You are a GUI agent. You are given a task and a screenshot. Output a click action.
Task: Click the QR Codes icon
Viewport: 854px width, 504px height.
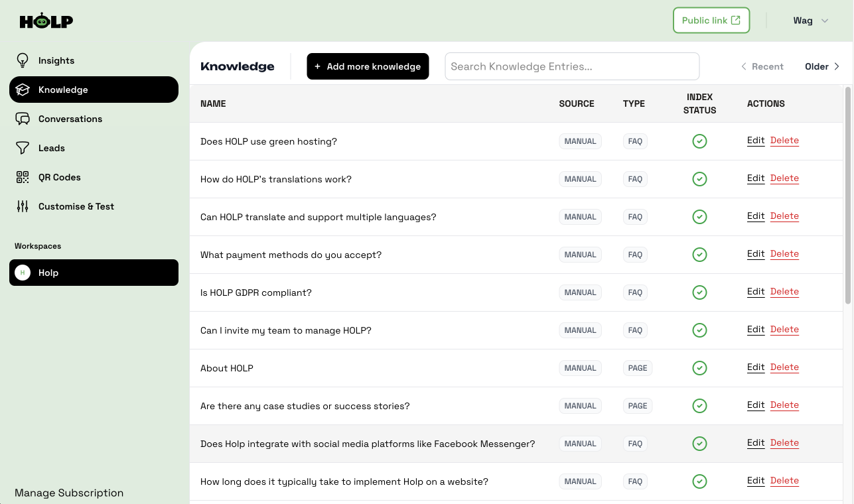click(x=23, y=177)
